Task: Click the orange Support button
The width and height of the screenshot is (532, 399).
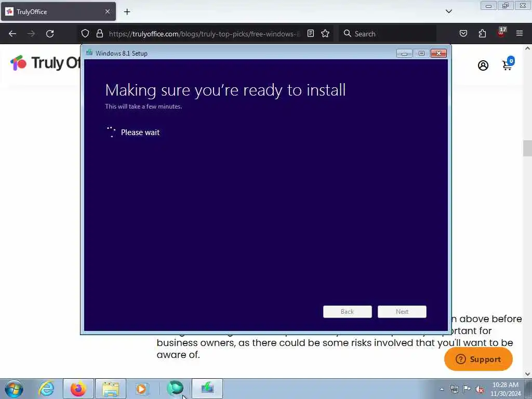Action: click(x=478, y=359)
